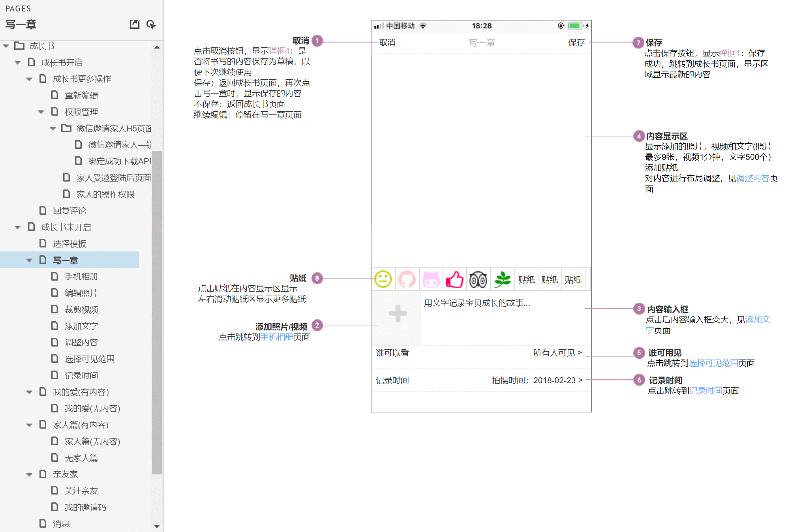Click the page icon next to 手机相册

point(55,276)
